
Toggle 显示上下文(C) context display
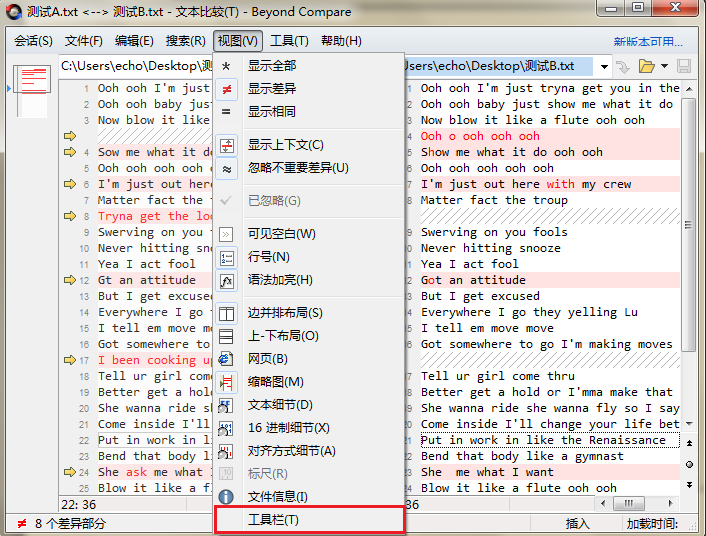click(x=226, y=145)
